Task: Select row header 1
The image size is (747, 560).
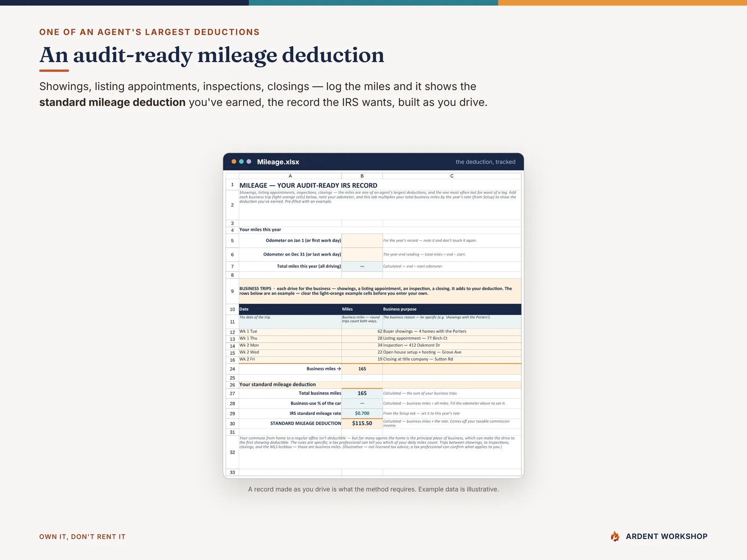Action: pyautogui.click(x=232, y=185)
